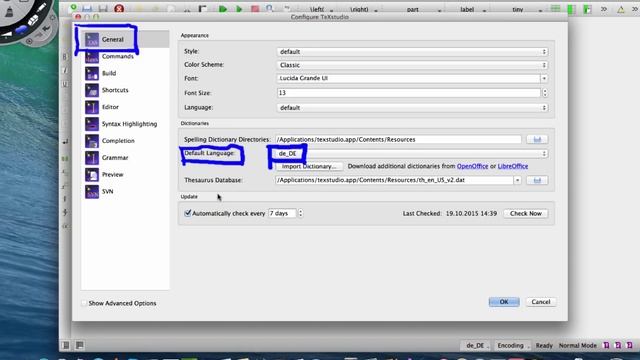Open the OpenOffice dictionaries link
Screen dimensions: 640x360
tap(472, 166)
